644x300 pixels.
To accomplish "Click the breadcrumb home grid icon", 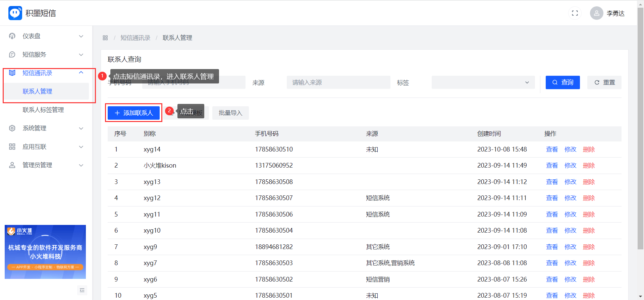I will click(x=105, y=38).
